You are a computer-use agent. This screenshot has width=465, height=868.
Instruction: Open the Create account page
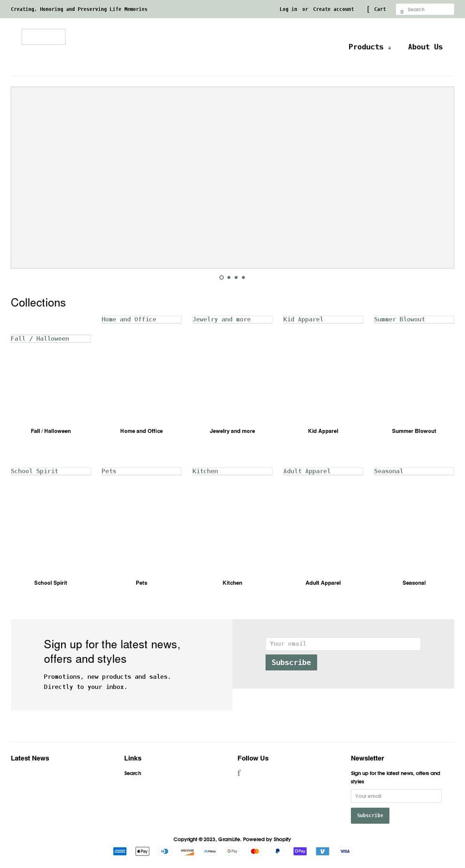tap(333, 9)
